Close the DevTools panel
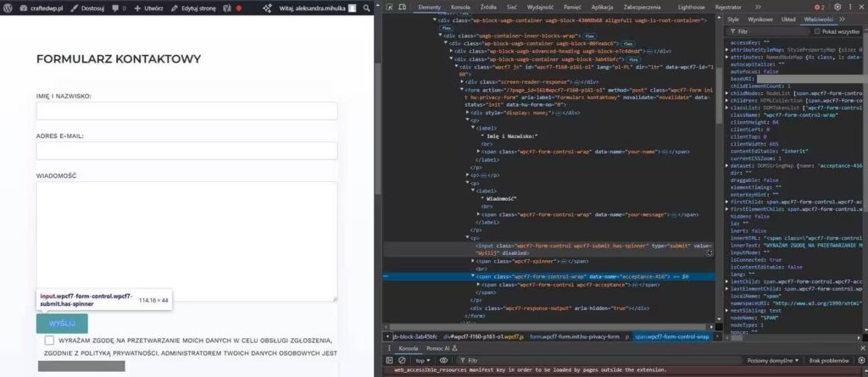Image resolution: width=868 pixels, height=377 pixels. pyautogui.click(x=861, y=7)
